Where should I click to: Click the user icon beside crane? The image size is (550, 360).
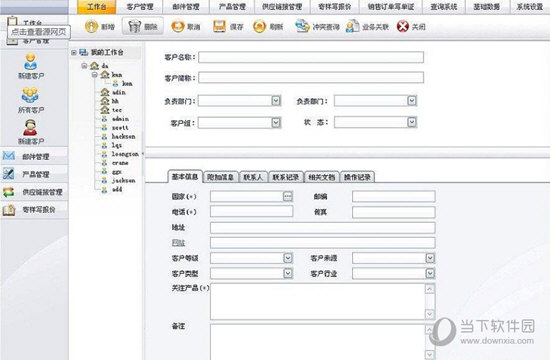pos(104,163)
